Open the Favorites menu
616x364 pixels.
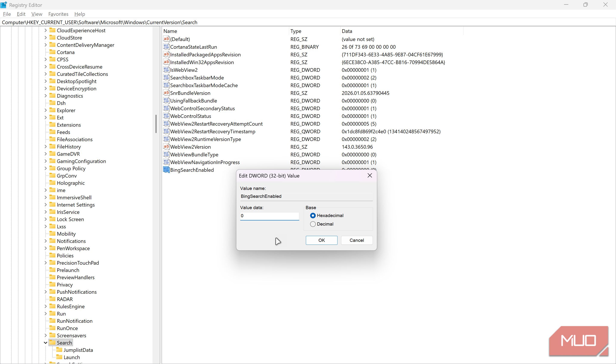[x=58, y=14]
